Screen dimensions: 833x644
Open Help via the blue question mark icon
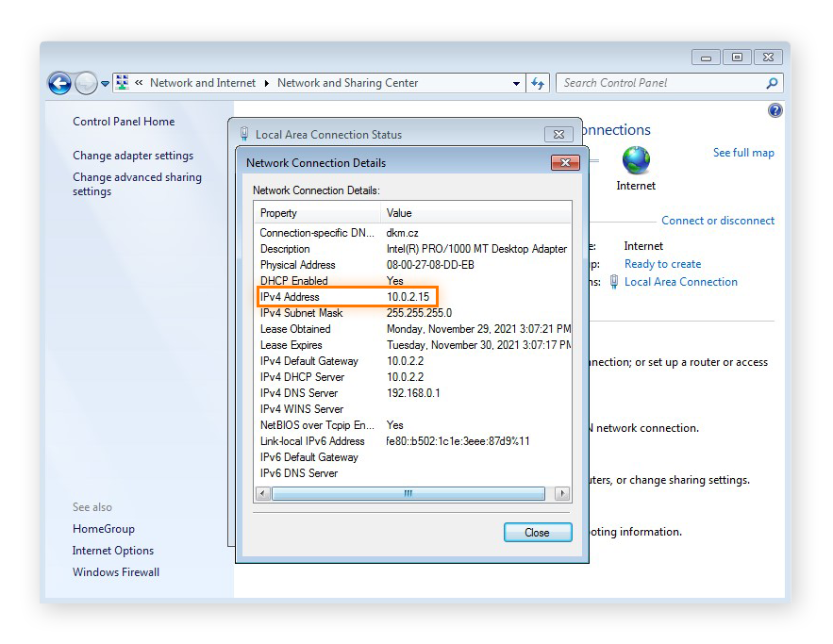[x=775, y=110]
